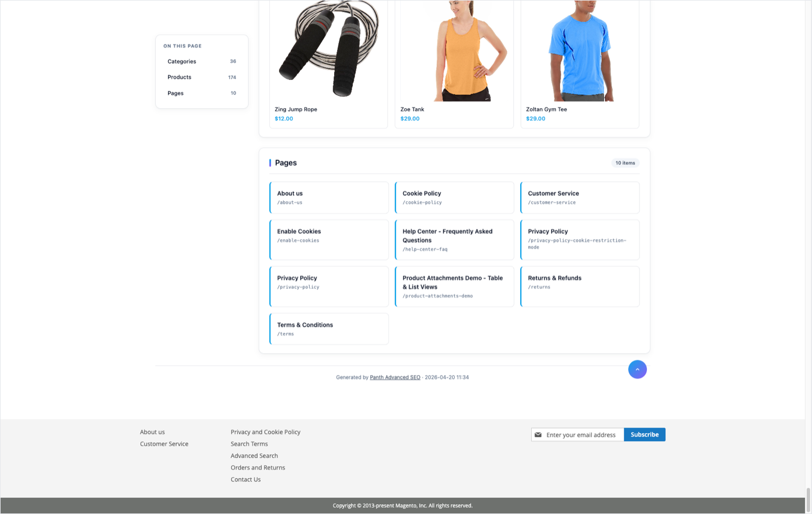Open the Panth Advanced SEO link
Image resolution: width=812 pixels, height=514 pixels.
tap(394, 377)
